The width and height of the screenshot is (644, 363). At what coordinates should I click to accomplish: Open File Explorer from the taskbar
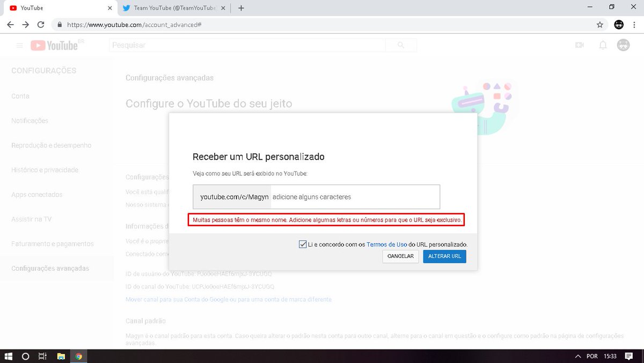[61, 356]
